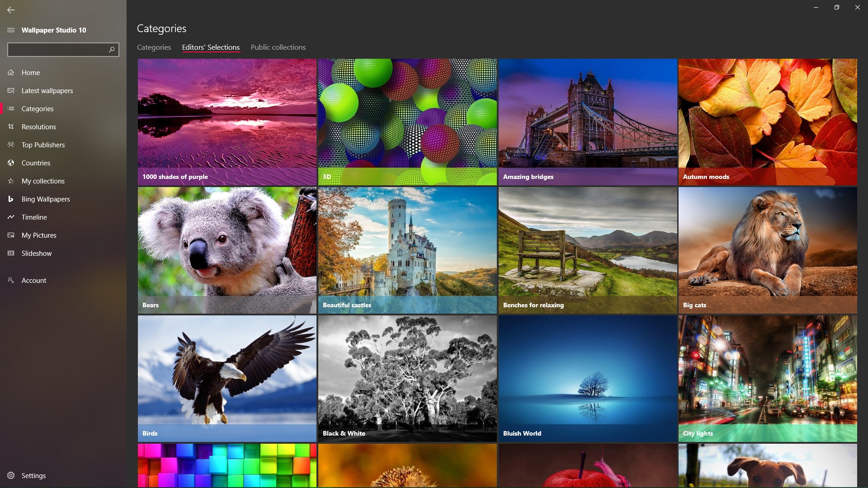Viewport: 868px width, 488px height.
Task: Open My Pictures
Action: [x=38, y=235]
